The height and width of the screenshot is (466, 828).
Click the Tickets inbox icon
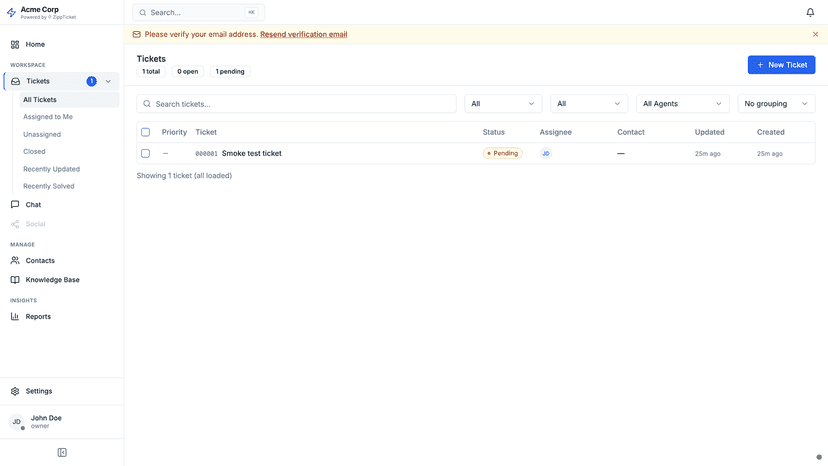coord(15,81)
